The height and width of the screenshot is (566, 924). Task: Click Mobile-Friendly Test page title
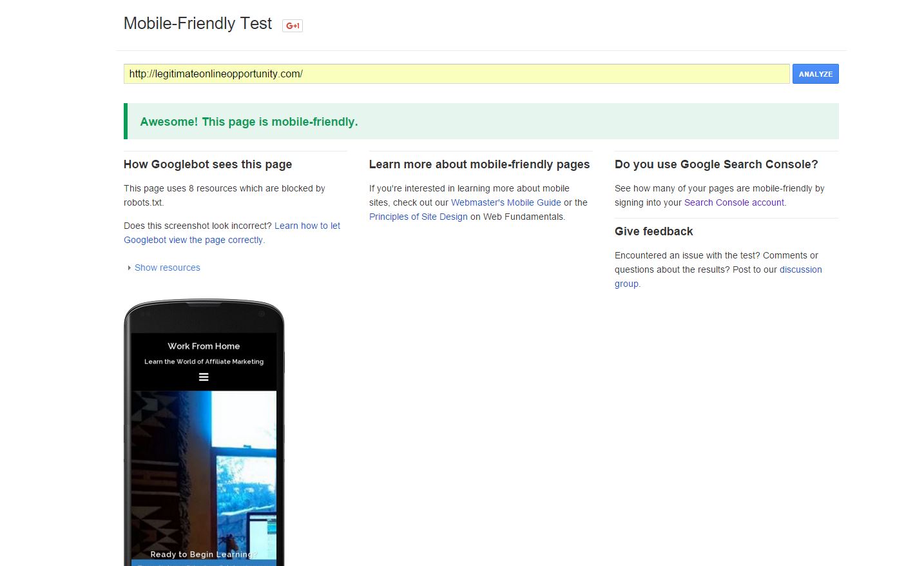198,24
